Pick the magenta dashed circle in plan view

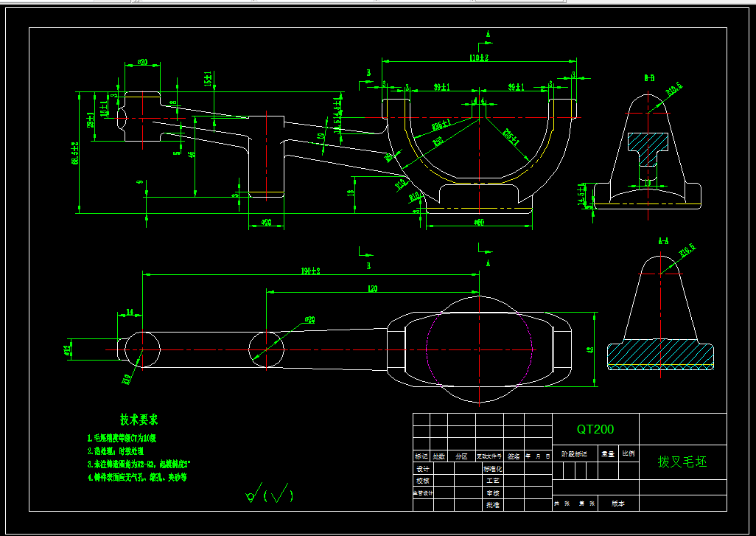(479, 349)
